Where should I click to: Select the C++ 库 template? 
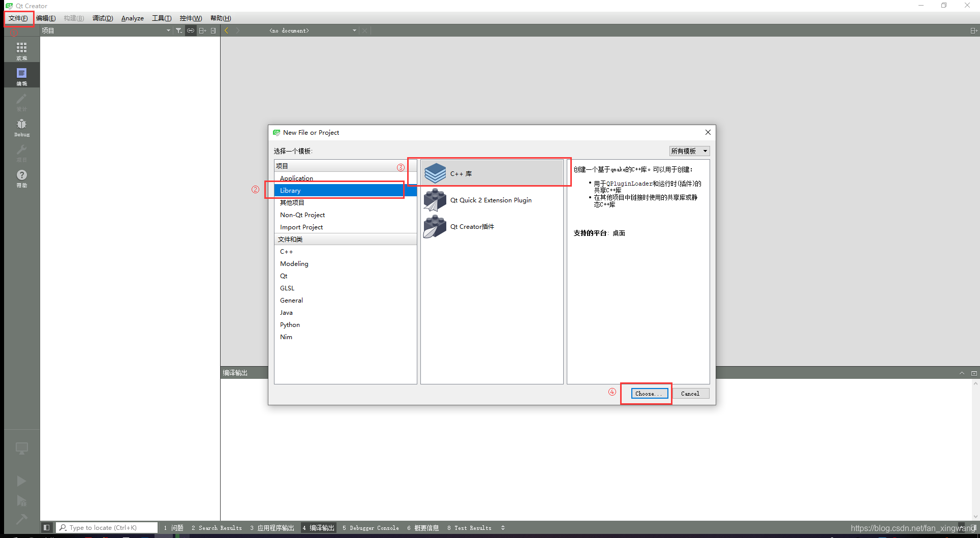coord(492,173)
